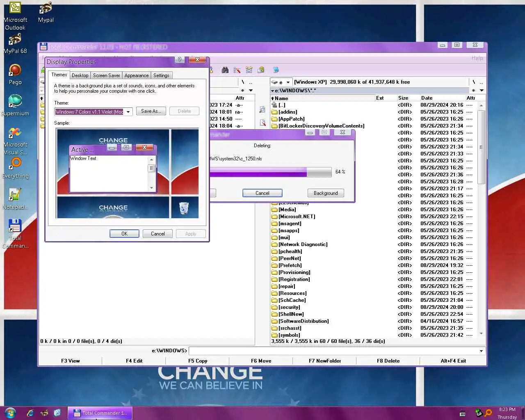Click the orange magnifier tray icon
Image resolution: width=525 pixels, height=420 pixels.
click(x=488, y=413)
